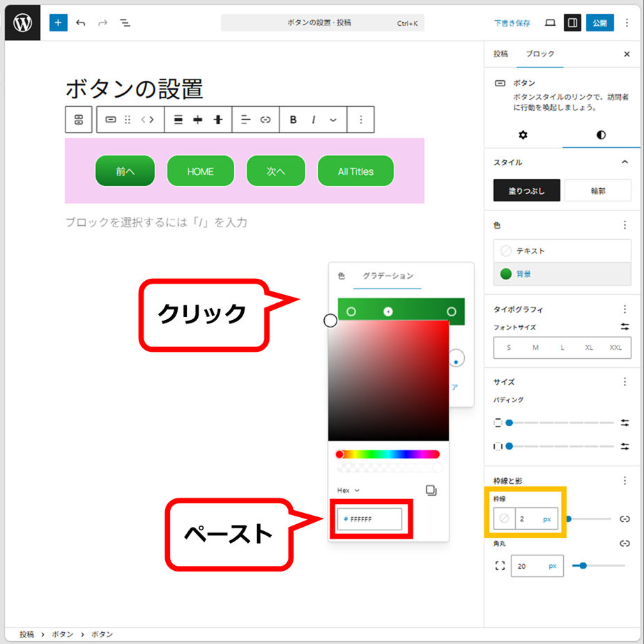Click the rainbow hue slider
The image size is (644, 644).
pyautogui.click(x=388, y=454)
